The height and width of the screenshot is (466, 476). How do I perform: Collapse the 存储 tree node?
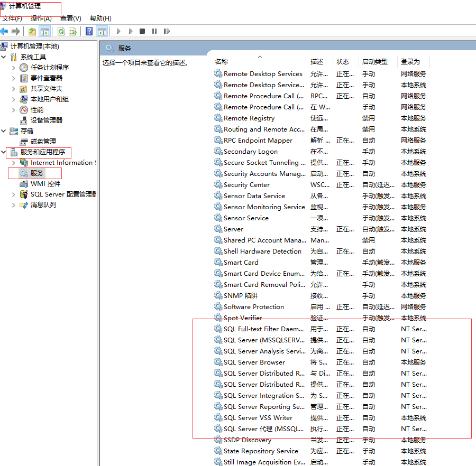(4, 131)
